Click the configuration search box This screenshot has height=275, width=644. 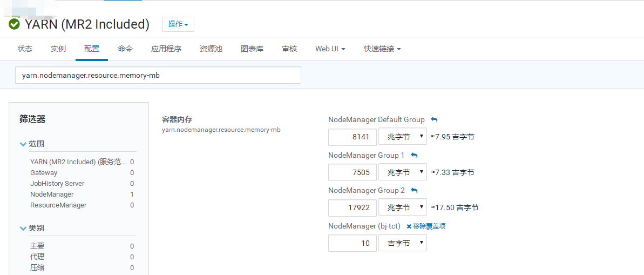[158, 75]
